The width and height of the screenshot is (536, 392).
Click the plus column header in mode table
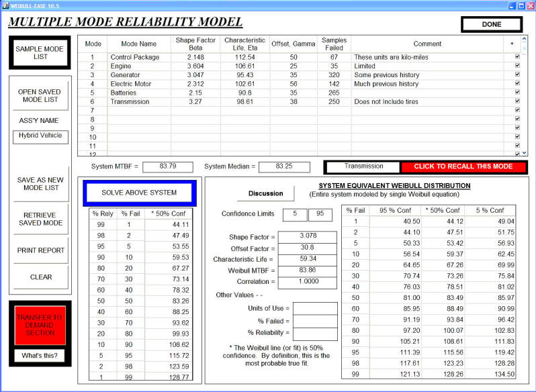click(512, 44)
